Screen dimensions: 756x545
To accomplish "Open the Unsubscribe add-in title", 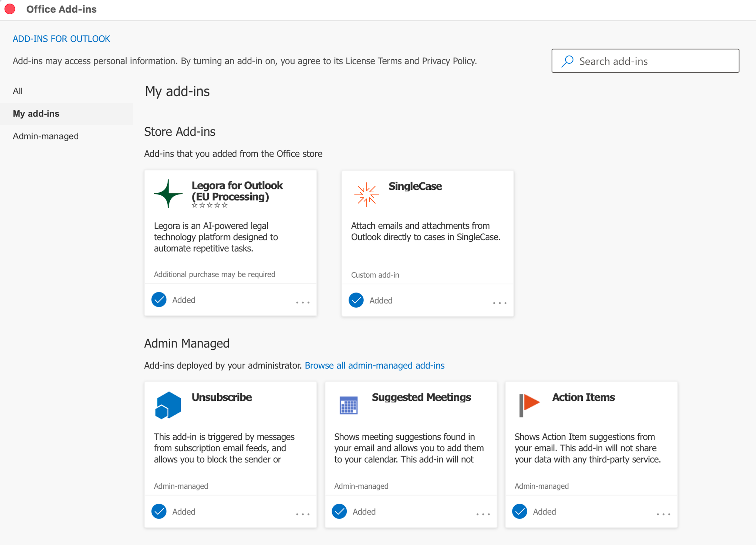I will [222, 397].
